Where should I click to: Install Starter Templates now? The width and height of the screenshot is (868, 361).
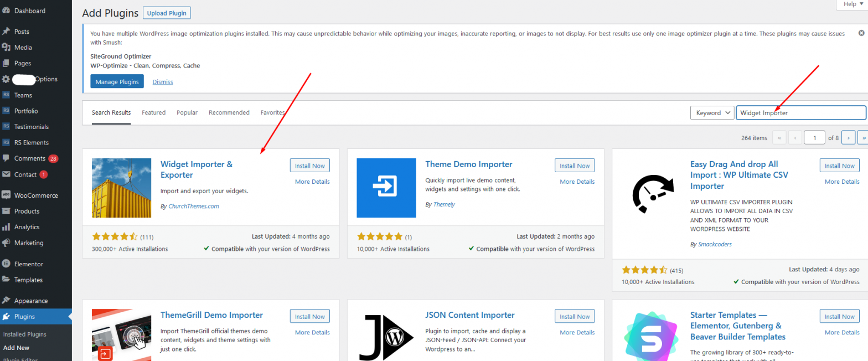click(840, 316)
